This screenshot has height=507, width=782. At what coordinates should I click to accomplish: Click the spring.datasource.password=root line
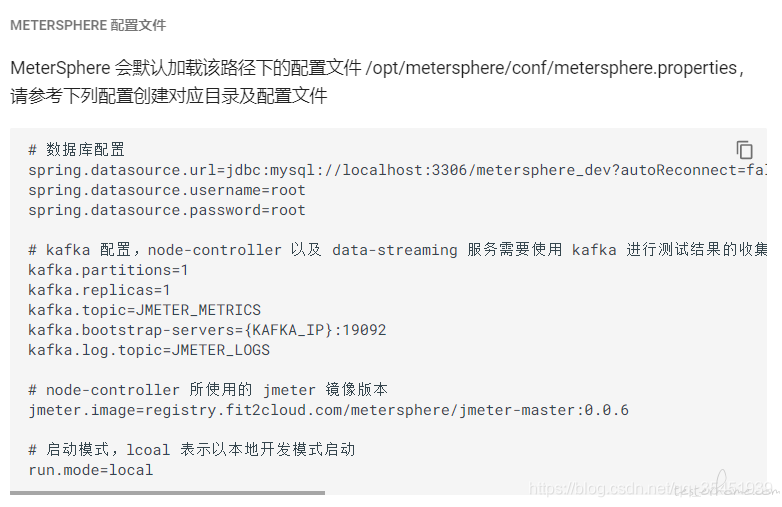(167, 210)
